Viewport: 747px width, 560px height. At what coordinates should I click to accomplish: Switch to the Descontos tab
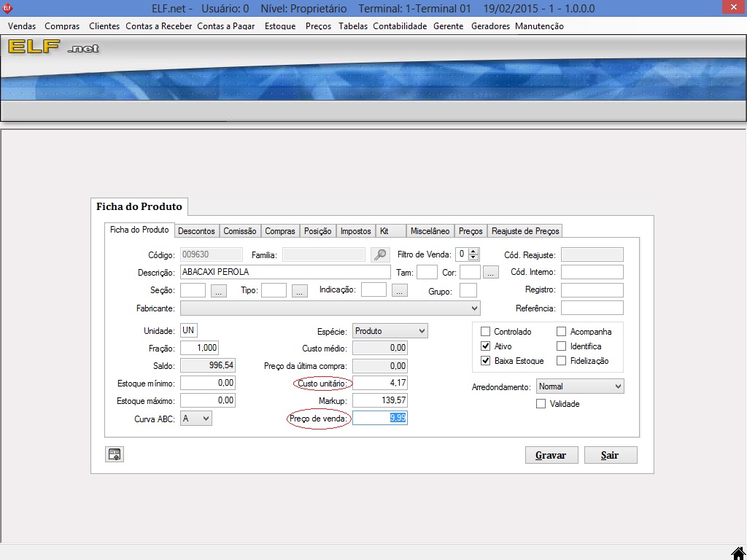tap(196, 231)
